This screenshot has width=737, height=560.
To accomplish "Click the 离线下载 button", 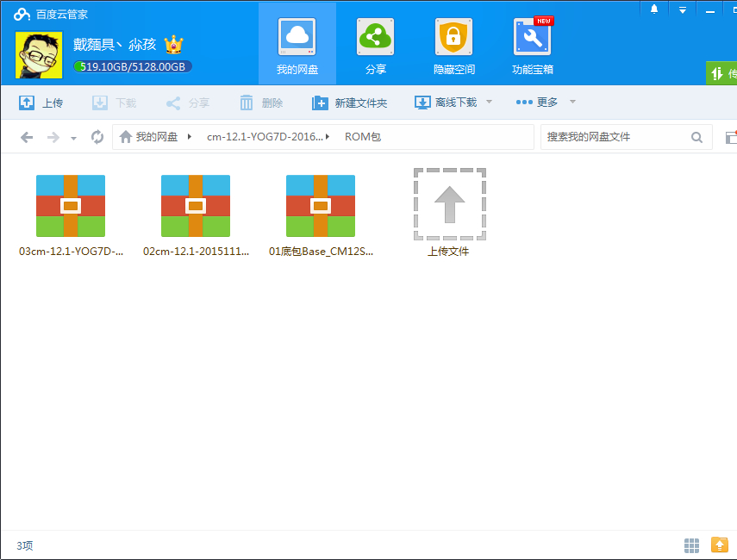I will point(446,103).
